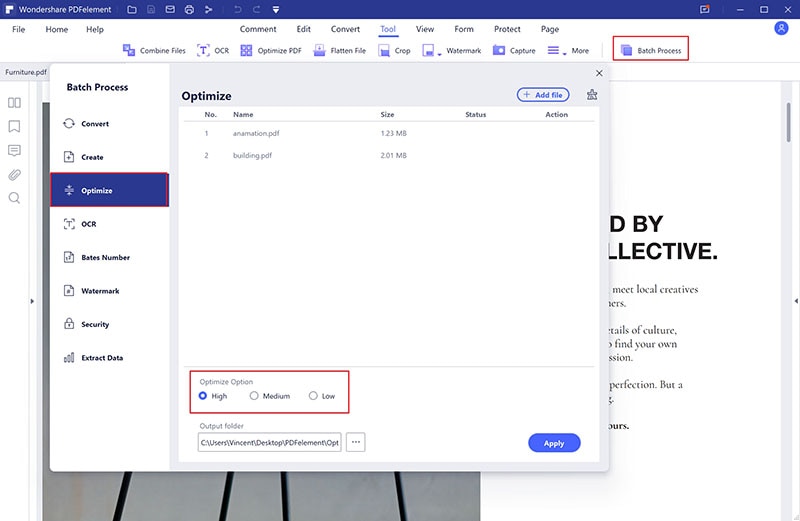Open attachments paperclip panel icon

click(x=14, y=175)
